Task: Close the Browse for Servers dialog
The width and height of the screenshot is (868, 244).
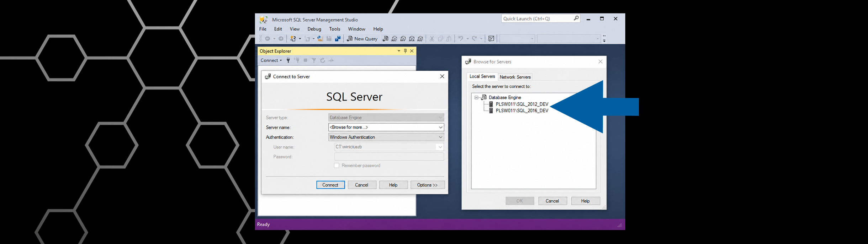Action: (x=600, y=61)
